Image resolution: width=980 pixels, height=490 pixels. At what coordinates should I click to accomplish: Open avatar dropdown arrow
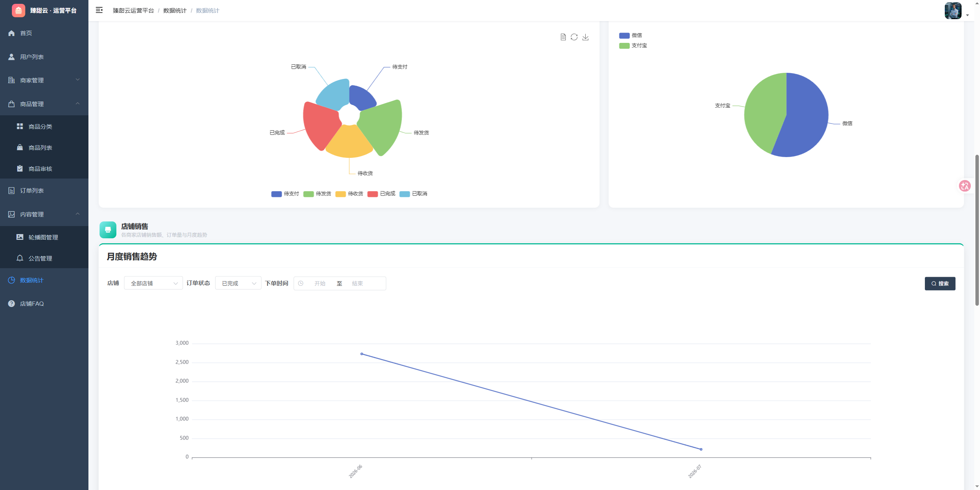[968, 15]
